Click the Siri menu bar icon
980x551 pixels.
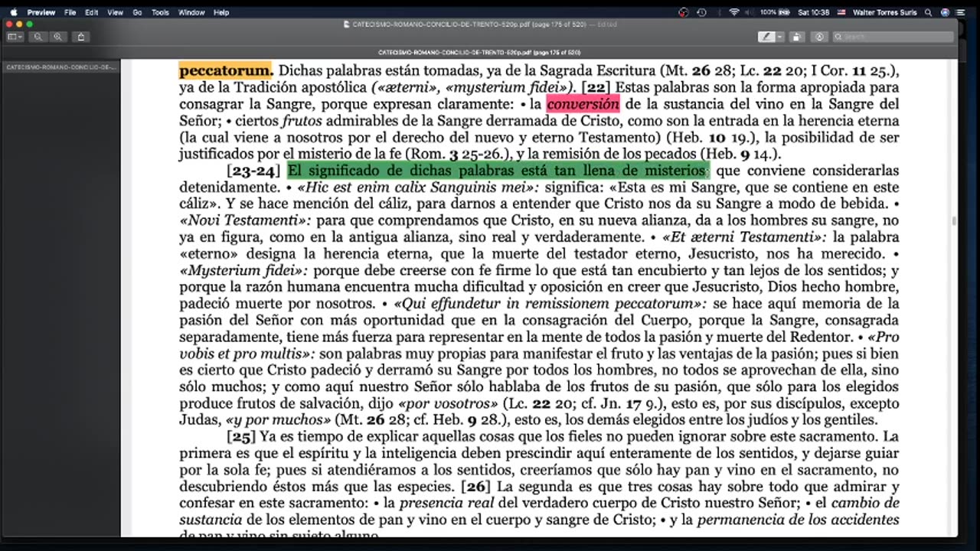(945, 12)
